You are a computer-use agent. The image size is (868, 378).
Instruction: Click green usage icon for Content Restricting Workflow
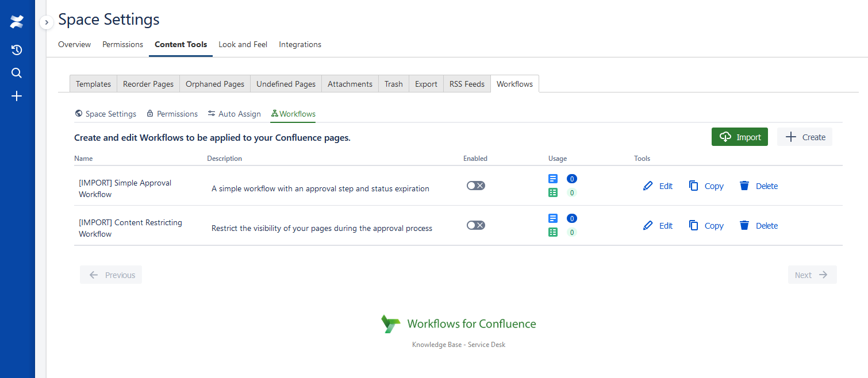[553, 232]
